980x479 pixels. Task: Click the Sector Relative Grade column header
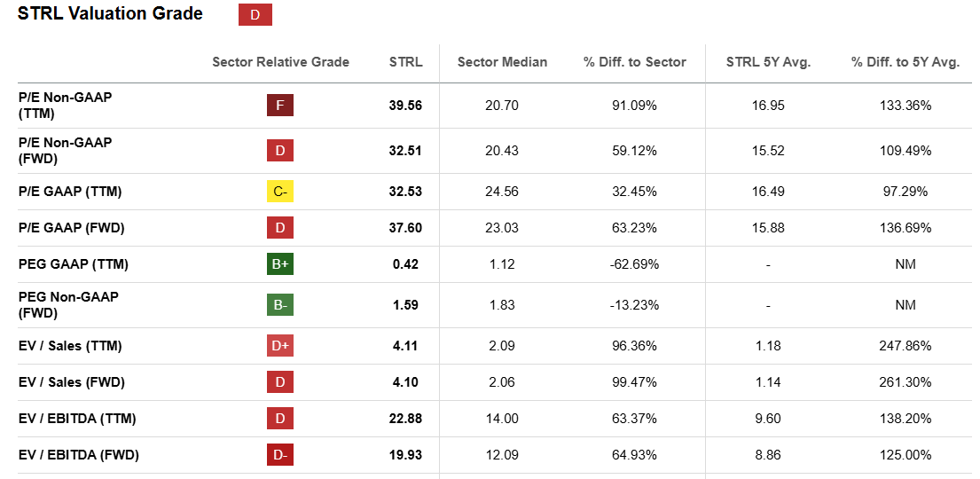(280, 62)
